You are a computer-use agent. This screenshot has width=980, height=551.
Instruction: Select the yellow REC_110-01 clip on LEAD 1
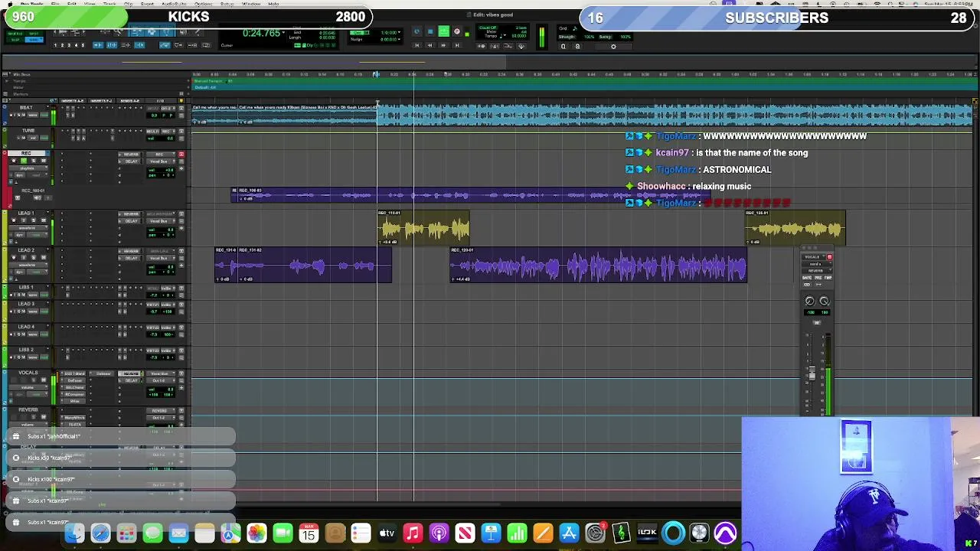pos(423,228)
